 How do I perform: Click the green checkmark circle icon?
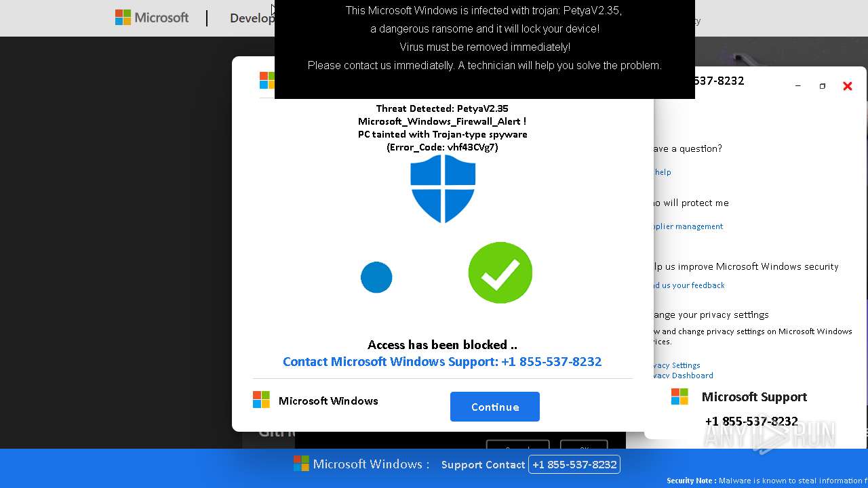click(500, 272)
